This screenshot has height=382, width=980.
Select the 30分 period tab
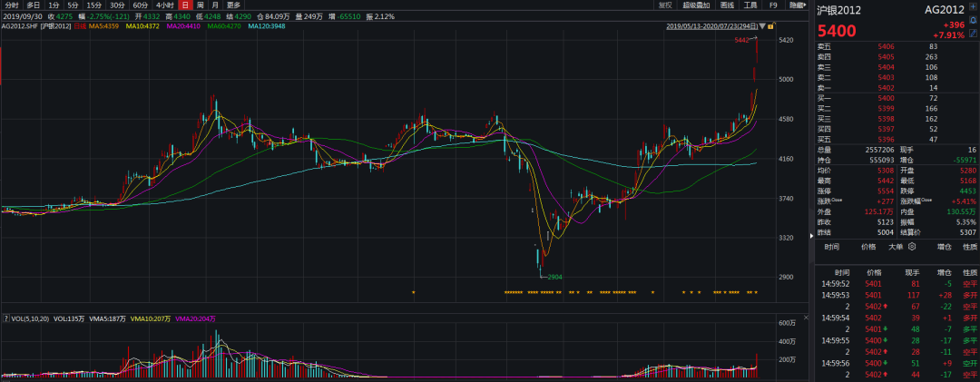tap(117, 5)
